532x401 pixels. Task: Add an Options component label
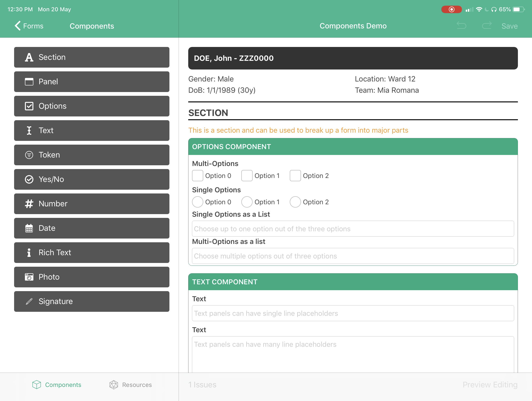[x=52, y=106]
